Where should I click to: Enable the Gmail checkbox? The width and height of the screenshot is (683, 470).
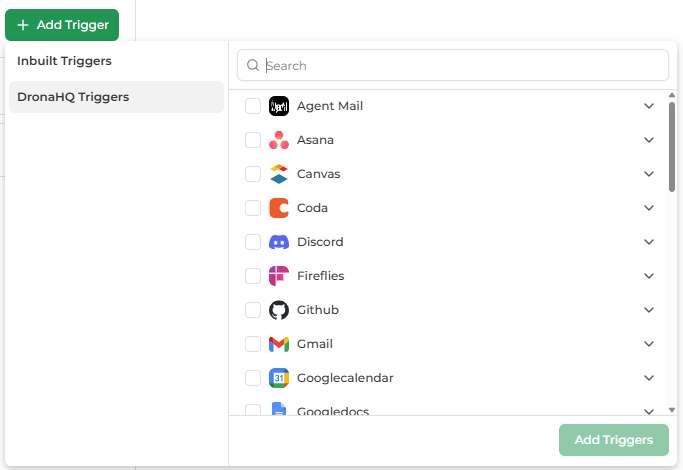253,344
